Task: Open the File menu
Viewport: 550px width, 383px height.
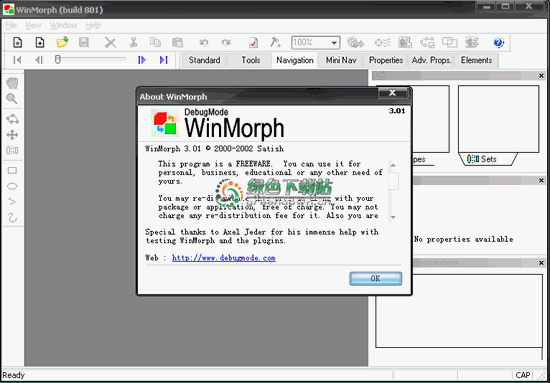Action: [11, 26]
